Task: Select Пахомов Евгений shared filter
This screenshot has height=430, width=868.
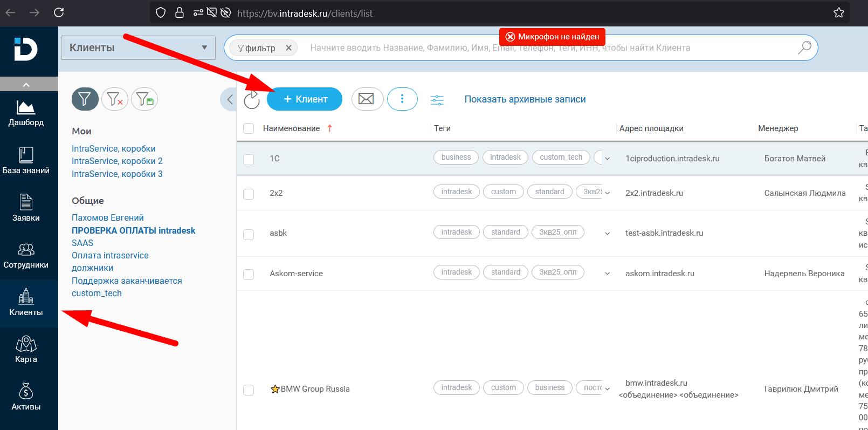Action: click(x=108, y=217)
